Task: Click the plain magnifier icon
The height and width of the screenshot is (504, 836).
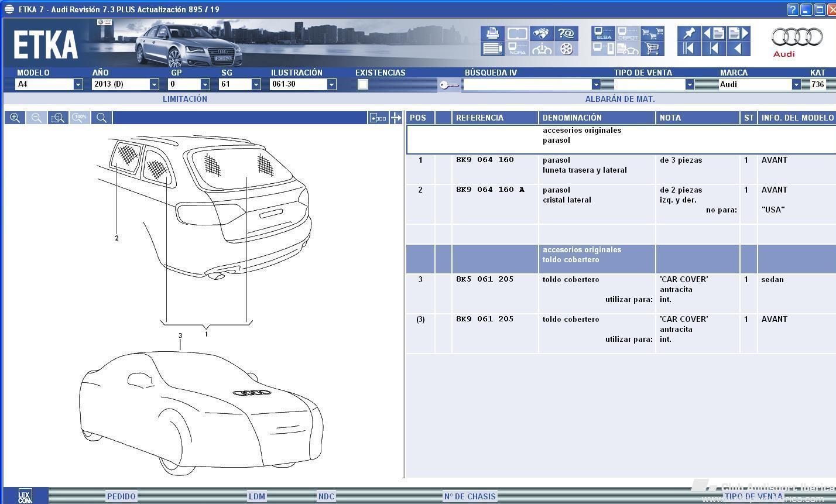Action: click(101, 118)
